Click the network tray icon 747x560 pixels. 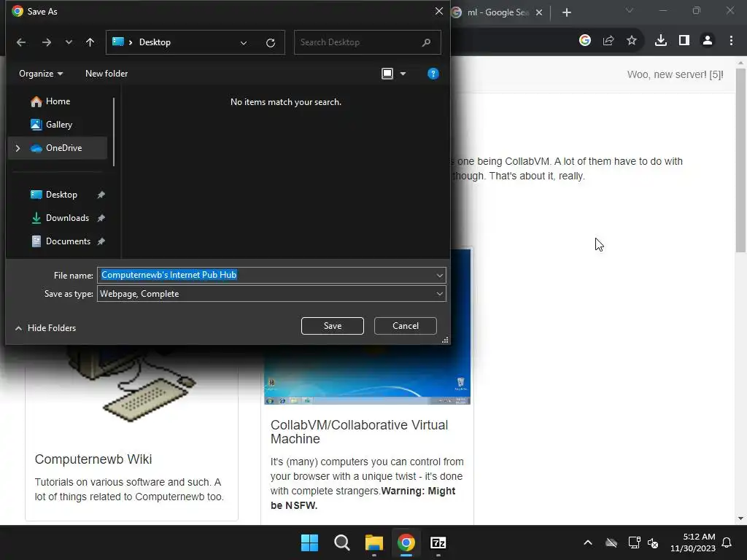pyautogui.click(x=634, y=542)
